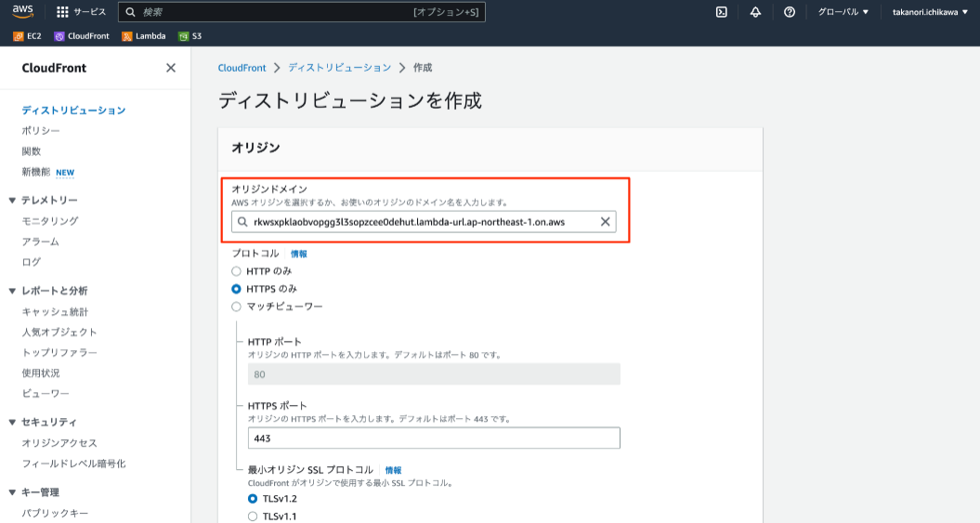Collapse the セキュリティ section
This screenshot has width=980, height=523.
click(x=12, y=423)
